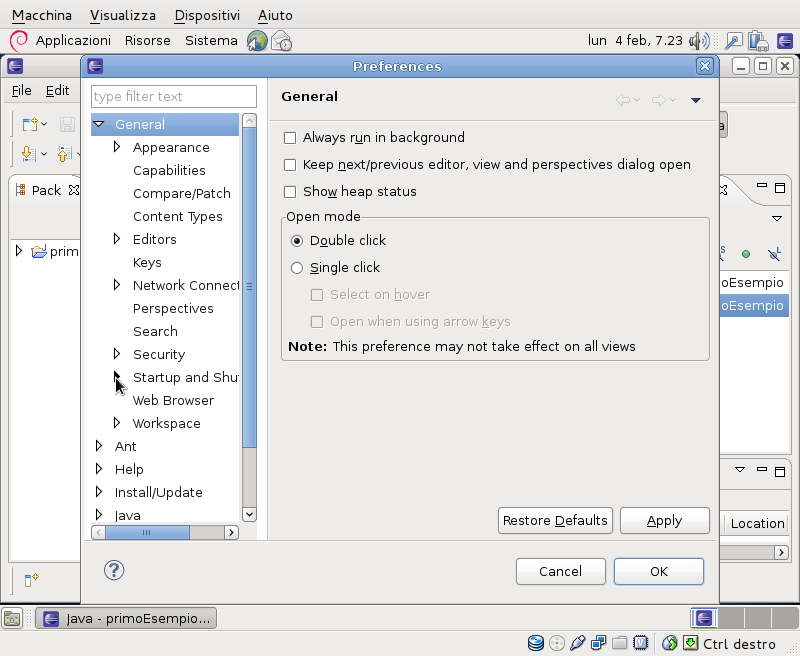Screen dimensions: 800x656
Task: Click the VirtualBox network status icon
Action: click(598, 643)
